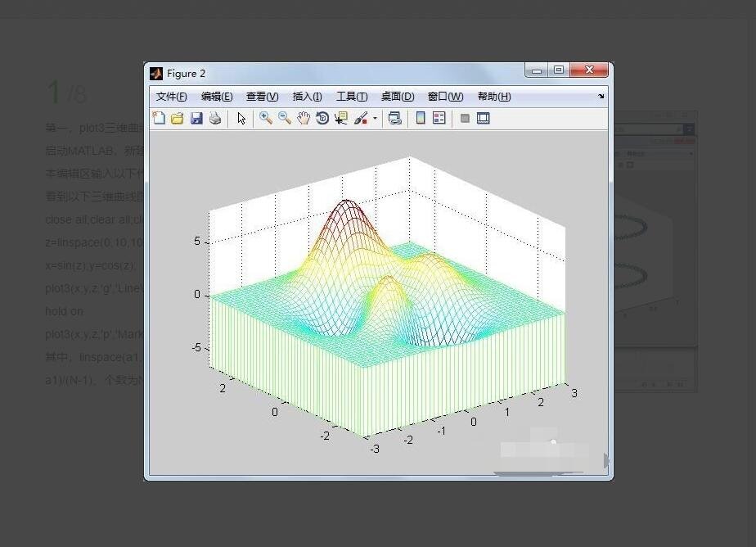Open the 插入(I) menu
Image resolution: width=756 pixels, height=547 pixels.
point(308,97)
